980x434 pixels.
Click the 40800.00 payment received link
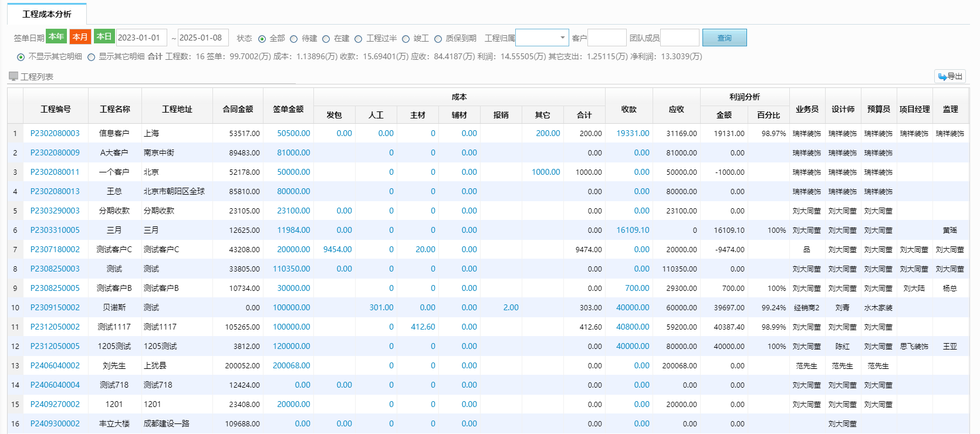(x=633, y=327)
